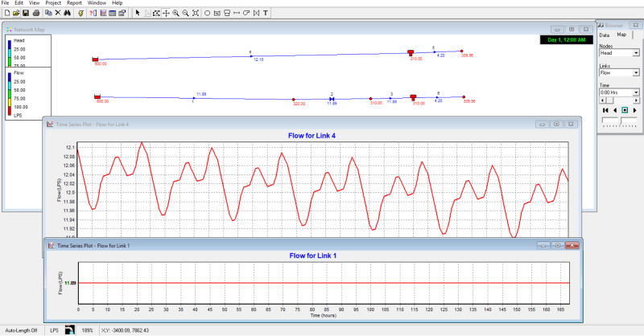Open Find with the binoculars icon

click(x=68, y=13)
